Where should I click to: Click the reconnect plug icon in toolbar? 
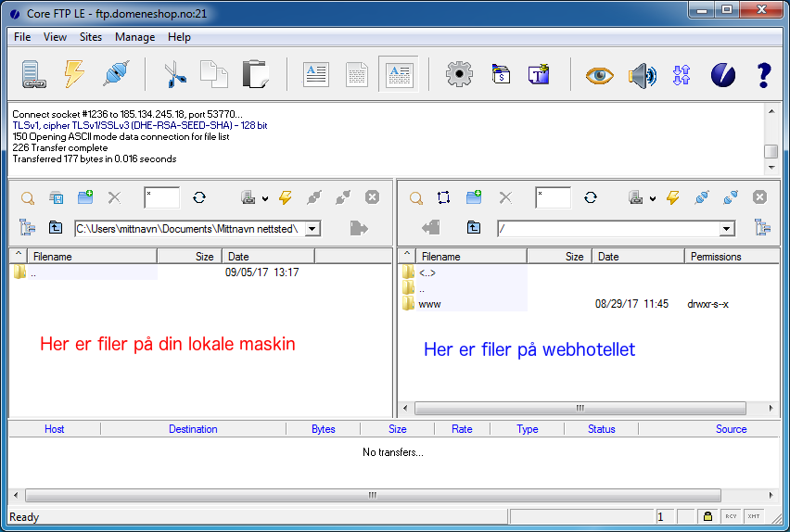tap(117, 73)
